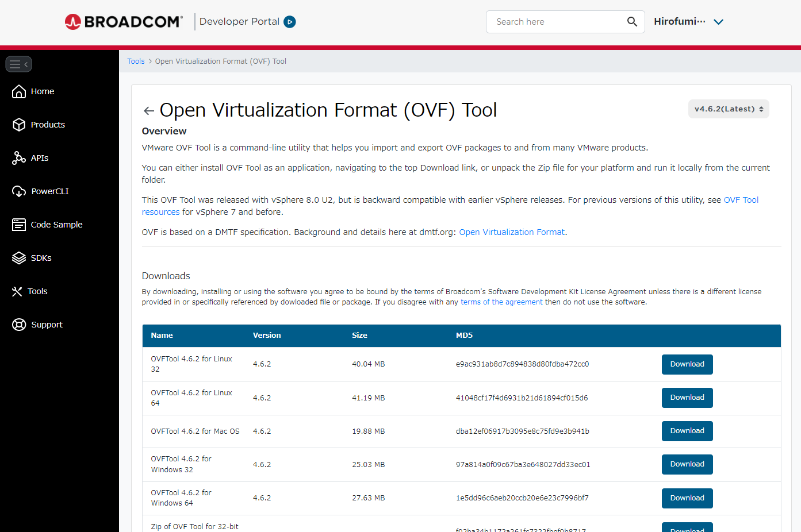This screenshot has height=532, width=801.
Task: Expand the Hirofumi user account dropdown
Action: 688,22
